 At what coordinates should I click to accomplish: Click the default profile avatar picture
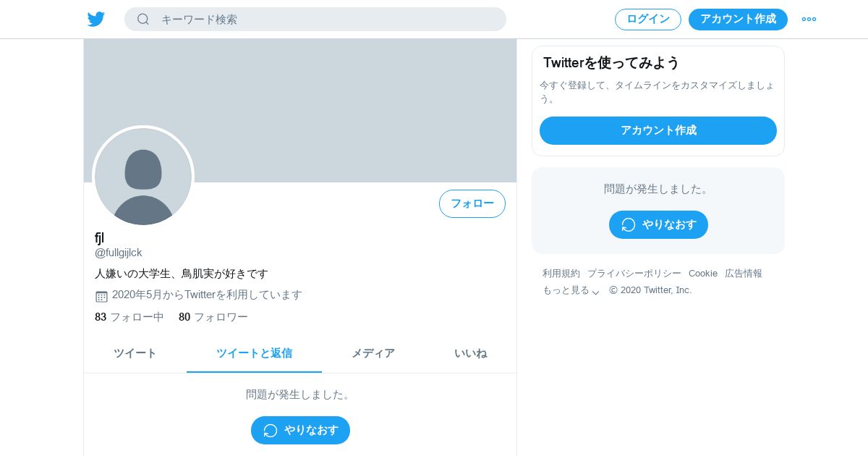point(143,177)
